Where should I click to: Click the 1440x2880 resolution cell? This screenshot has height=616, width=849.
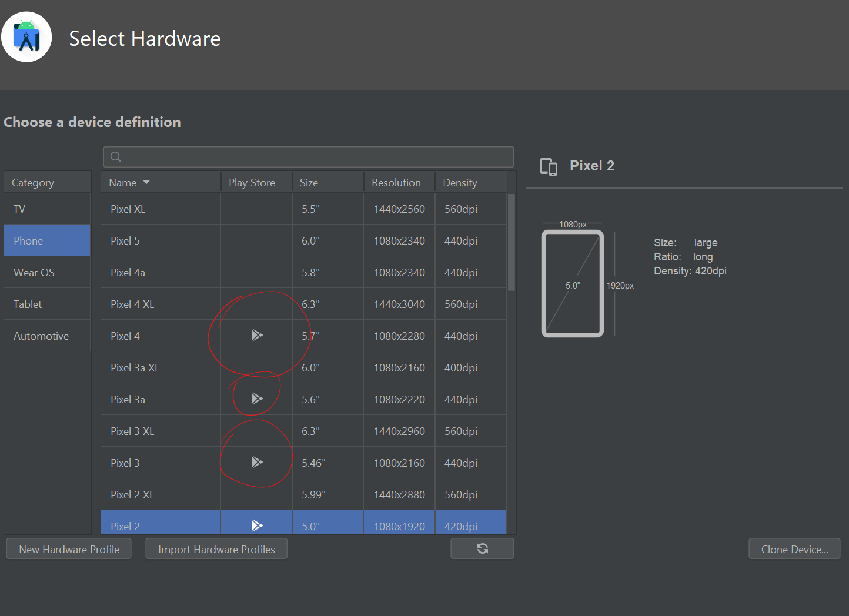pos(399,494)
